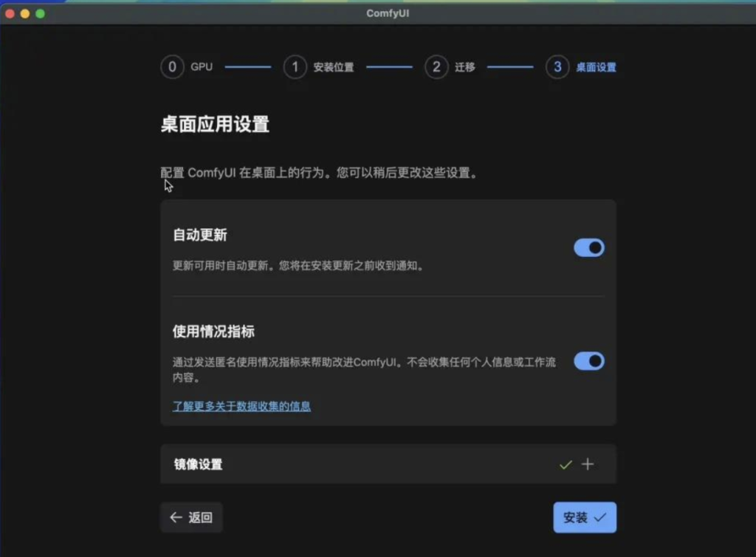
Task: Close the ComfyUI window with the red button
Action: click(x=10, y=14)
